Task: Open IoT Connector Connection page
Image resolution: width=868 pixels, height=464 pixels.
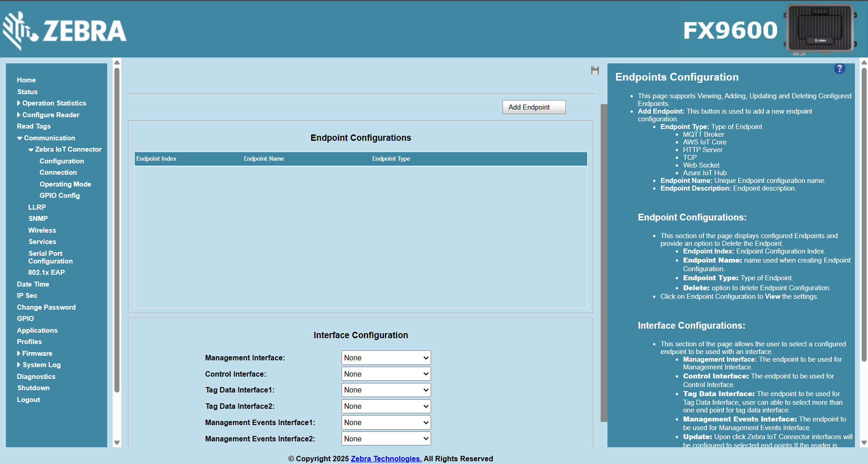Action: coord(58,172)
